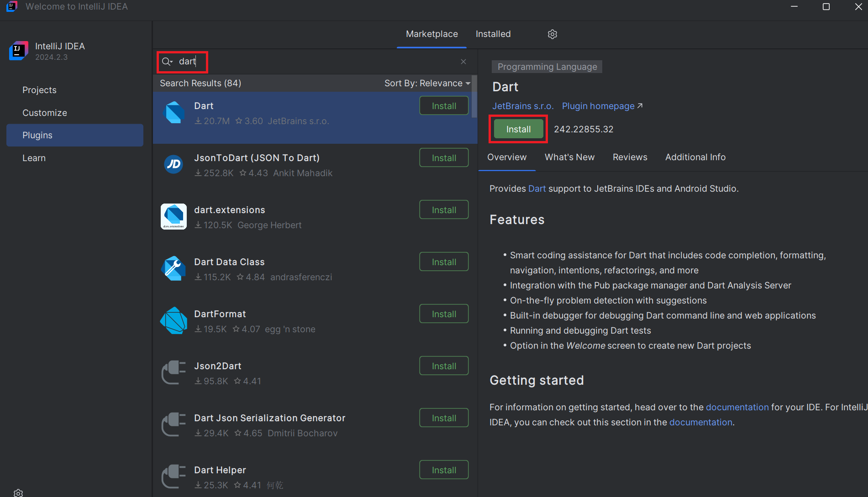Click the Getting started heading
Screen dimensions: 868x497
click(537, 380)
